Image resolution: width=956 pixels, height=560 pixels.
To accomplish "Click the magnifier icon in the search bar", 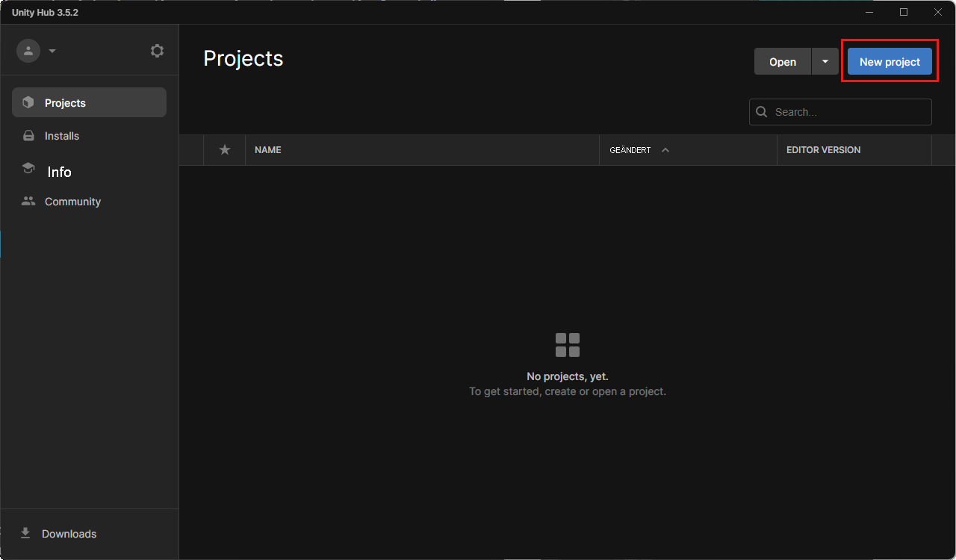I will click(761, 111).
